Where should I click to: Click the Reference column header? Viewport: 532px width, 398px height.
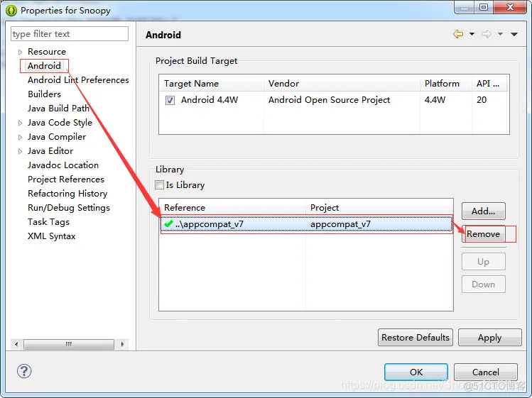click(232, 207)
